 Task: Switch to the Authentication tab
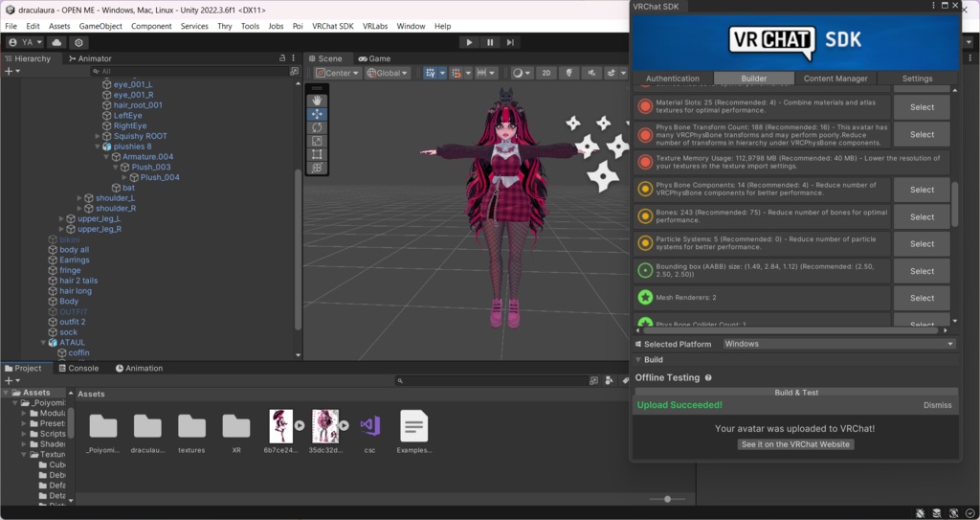click(x=673, y=79)
